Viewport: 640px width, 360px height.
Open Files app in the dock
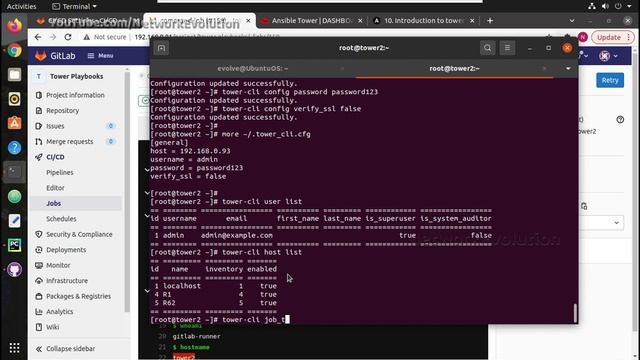point(14,75)
